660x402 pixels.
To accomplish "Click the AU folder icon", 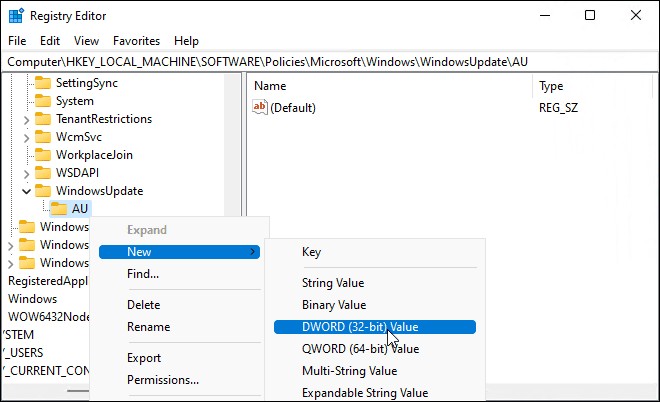I will tap(59, 209).
